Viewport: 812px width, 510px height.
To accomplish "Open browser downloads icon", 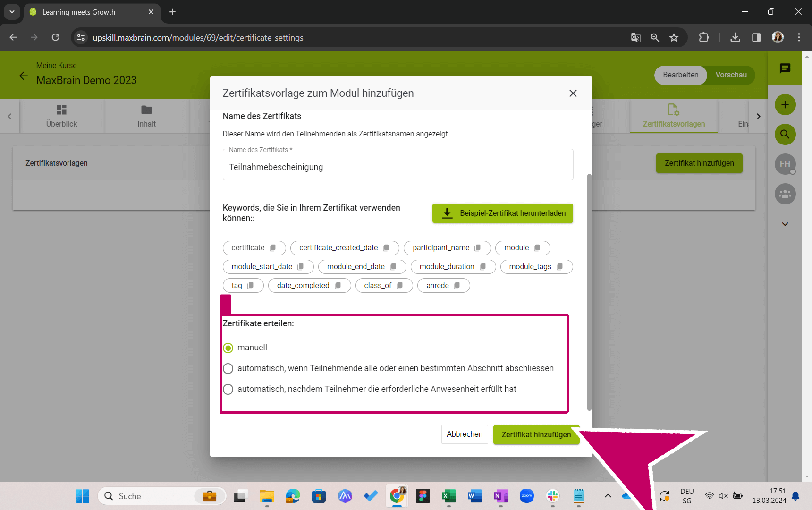I will tap(735, 37).
